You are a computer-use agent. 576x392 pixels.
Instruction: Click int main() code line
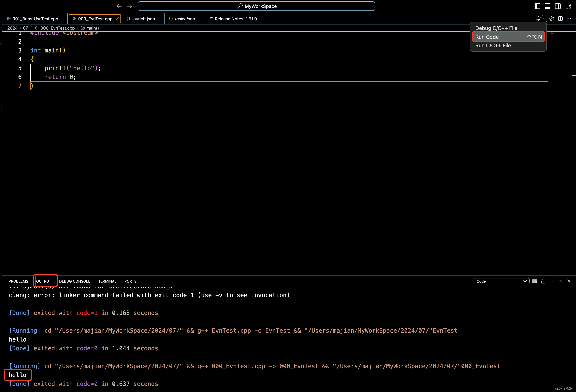pyautogui.click(x=48, y=50)
